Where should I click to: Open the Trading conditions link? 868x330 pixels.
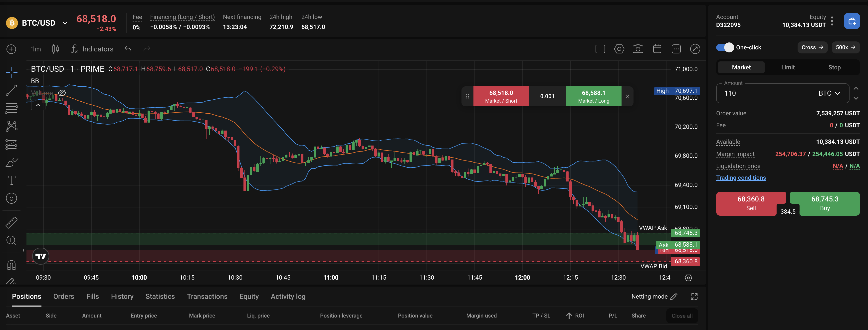(741, 177)
